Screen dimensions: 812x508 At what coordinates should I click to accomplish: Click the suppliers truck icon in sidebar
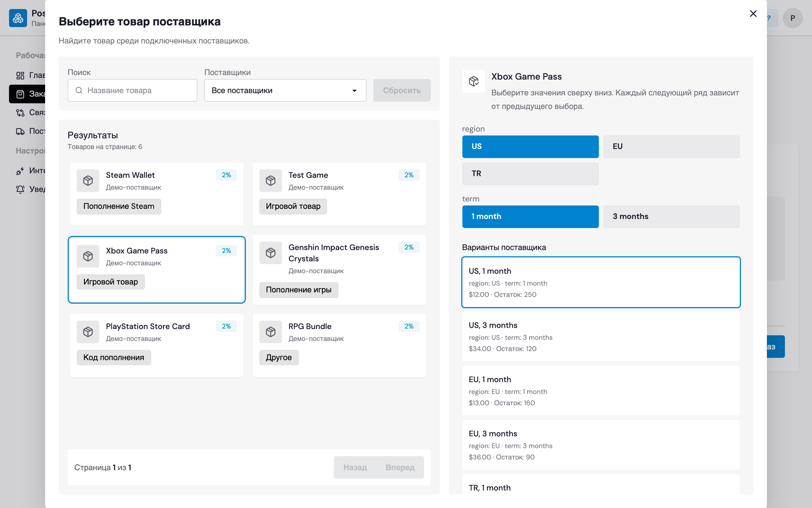(20, 131)
